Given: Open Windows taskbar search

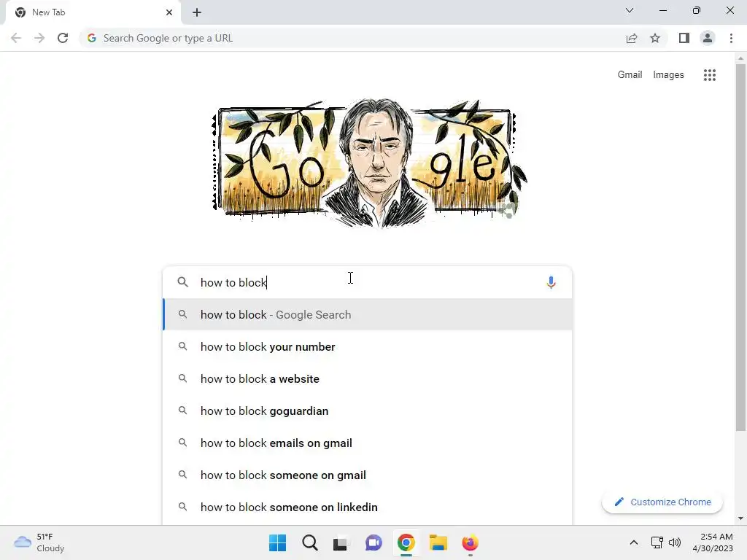Looking at the screenshot, I should pos(309,542).
